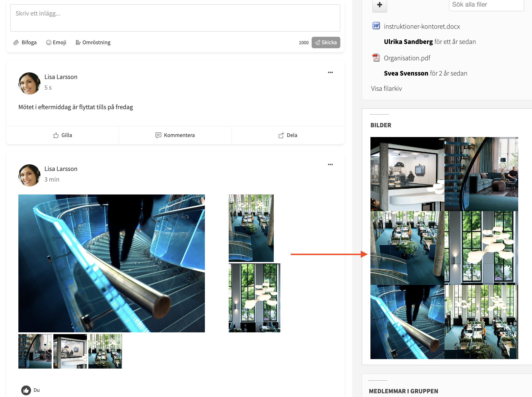Open the meeting room image in Bilder
The height and width of the screenshot is (397, 532).
pyautogui.click(x=407, y=174)
